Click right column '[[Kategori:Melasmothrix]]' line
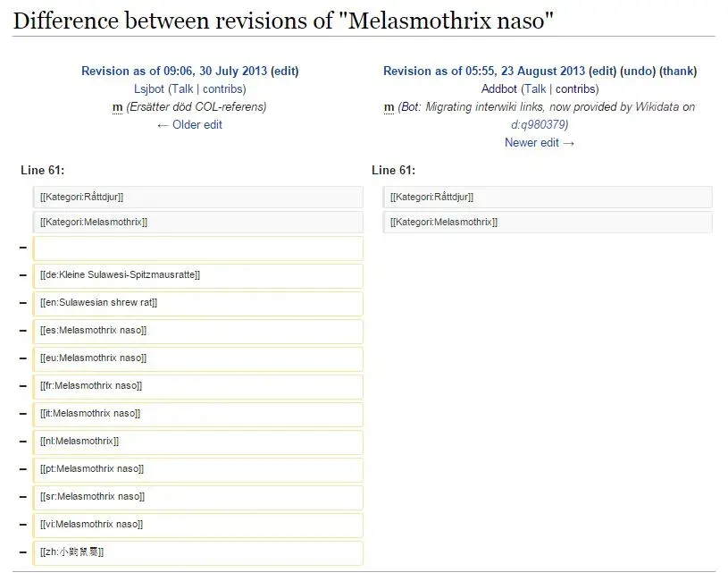This screenshot has height=581, width=728. [548, 222]
